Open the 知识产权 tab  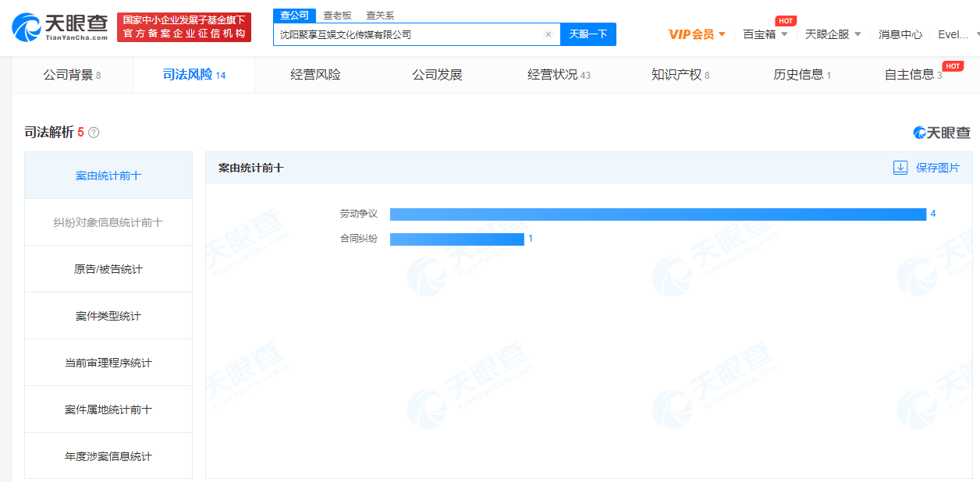tap(680, 75)
